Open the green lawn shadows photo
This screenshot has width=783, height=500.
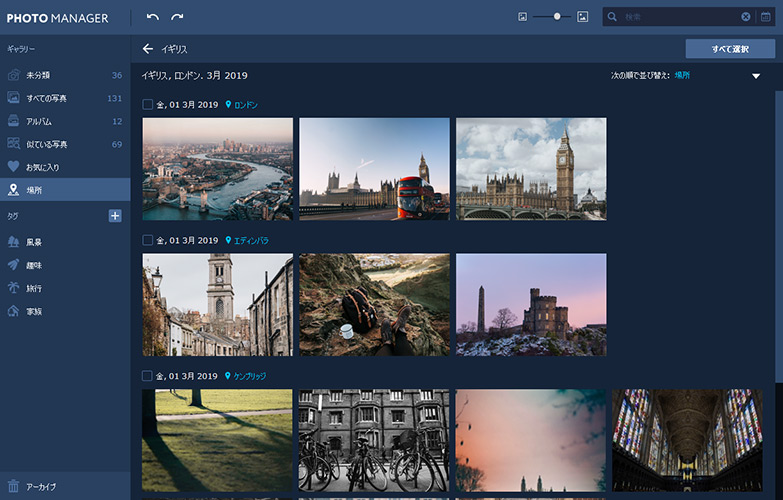217,441
